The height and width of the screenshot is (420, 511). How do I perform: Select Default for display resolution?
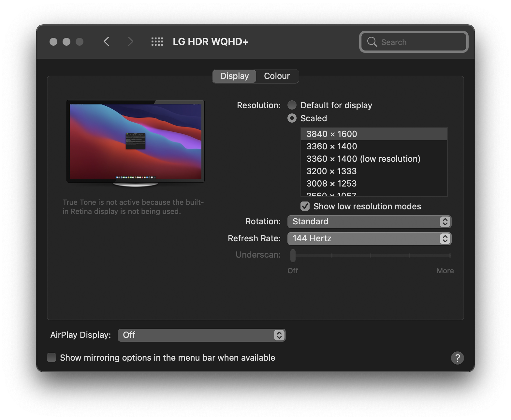click(292, 105)
